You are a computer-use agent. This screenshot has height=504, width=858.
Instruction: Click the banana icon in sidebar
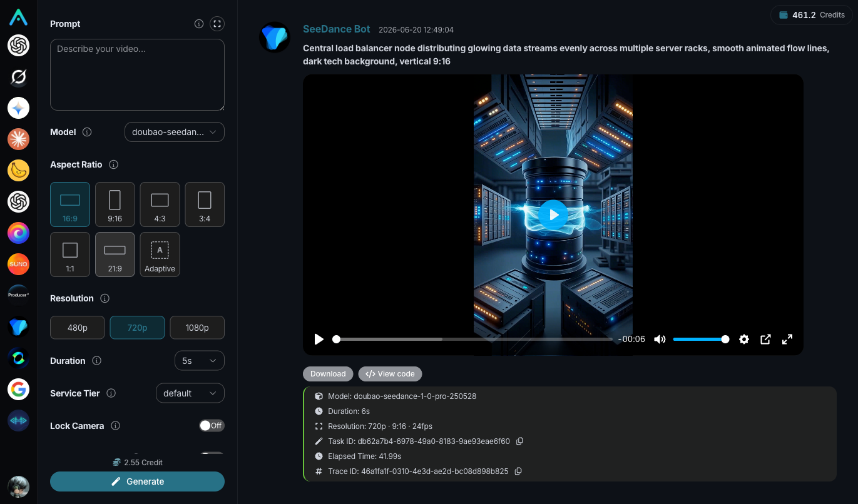pyautogui.click(x=18, y=170)
